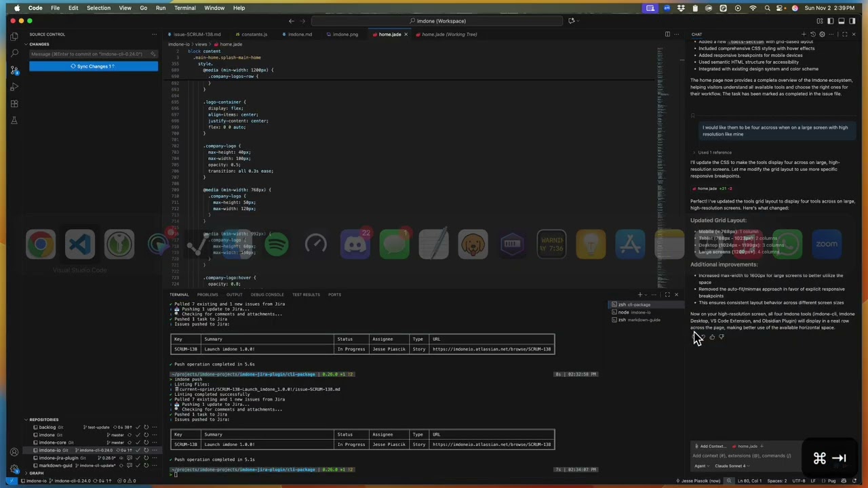Select Discord in the app switcher
The image size is (868, 488).
(355, 244)
